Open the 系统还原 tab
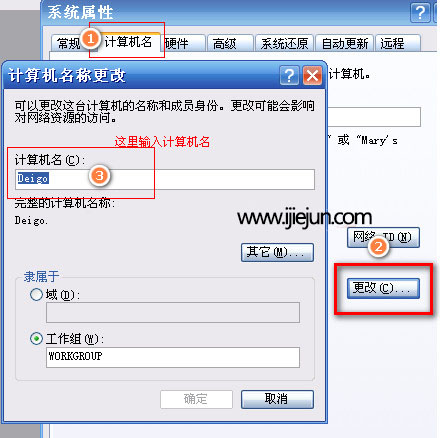The width and height of the screenshot is (440, 438). tap(284, 43)
